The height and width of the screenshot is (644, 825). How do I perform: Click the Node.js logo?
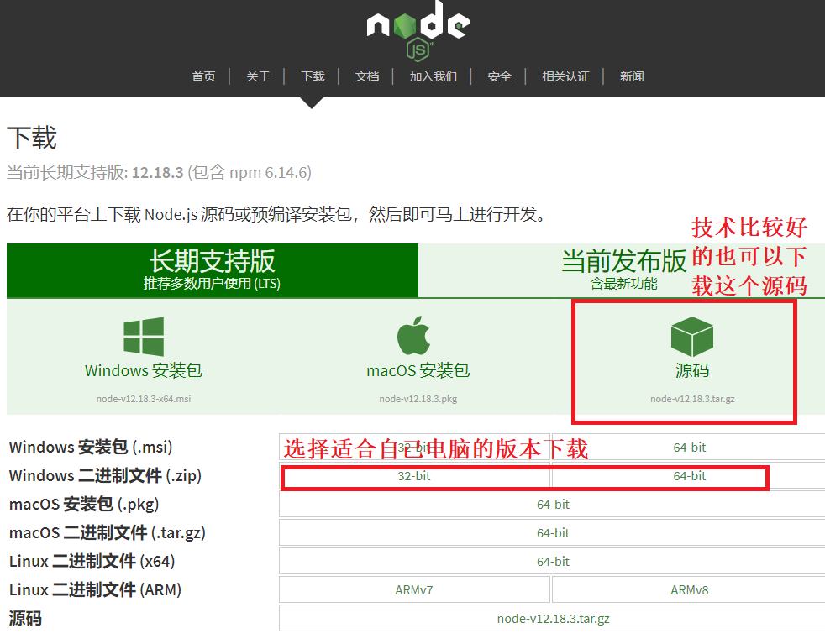point(418,30)
